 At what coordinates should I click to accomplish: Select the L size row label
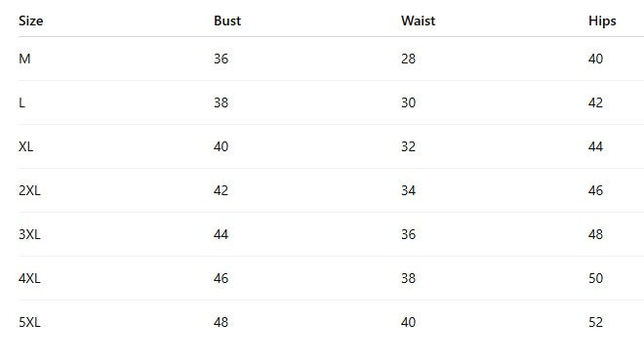coord(22,102)
